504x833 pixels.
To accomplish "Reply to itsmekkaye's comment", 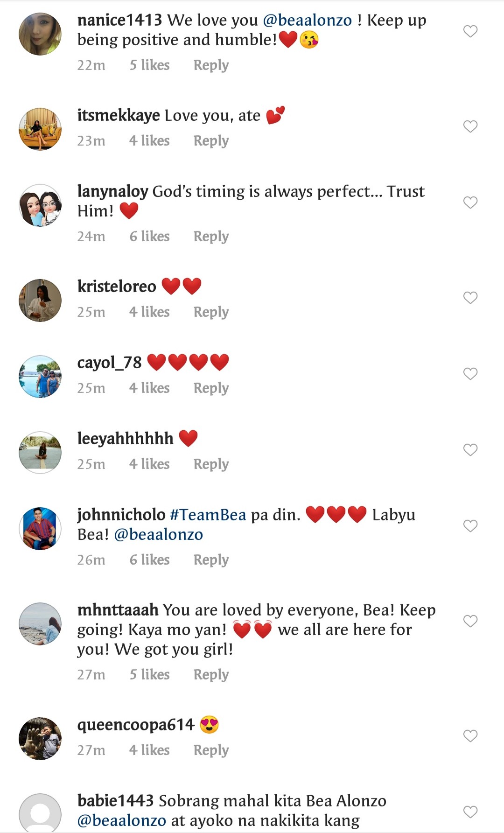I will point(210,140).
